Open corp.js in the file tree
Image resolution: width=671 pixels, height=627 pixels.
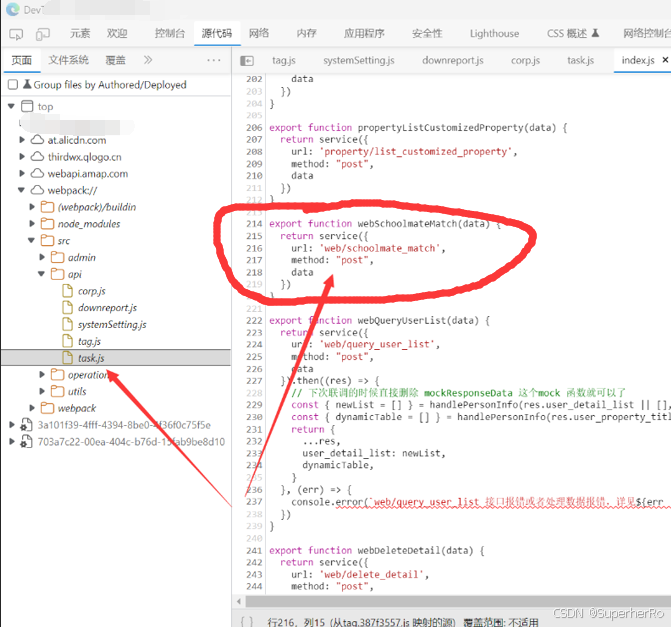point(92,291)
